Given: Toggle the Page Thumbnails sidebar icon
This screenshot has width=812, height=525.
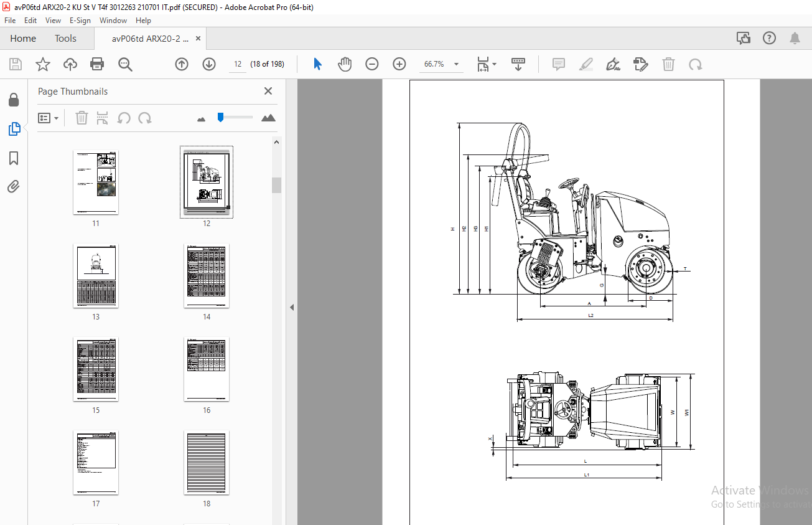Looking at the screenshot, I should tap(14, 129).
